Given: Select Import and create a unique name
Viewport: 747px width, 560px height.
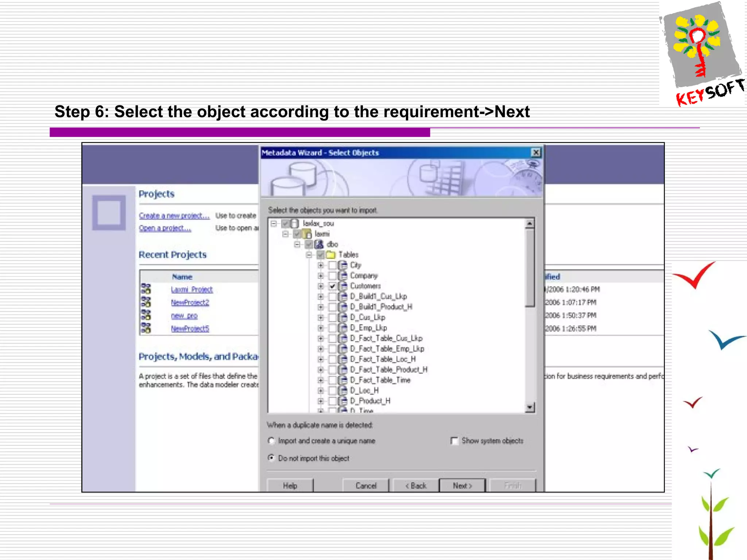Looking at the screenshot, I should (x=271, y=441).
